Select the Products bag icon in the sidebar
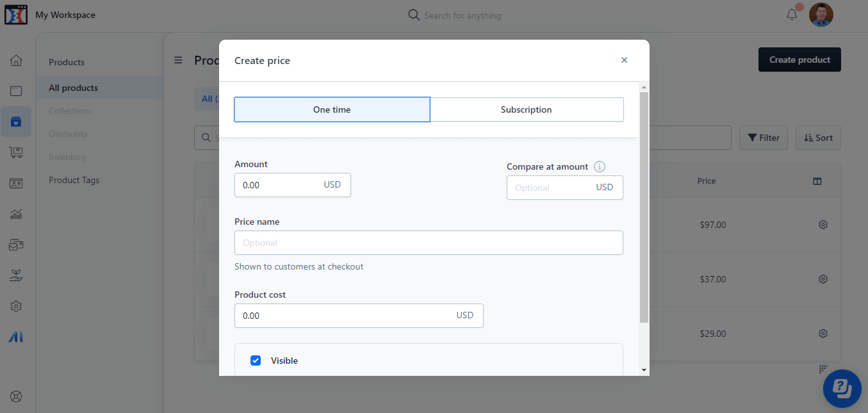This screenshot has width=868, height=413. pos(16,122)
